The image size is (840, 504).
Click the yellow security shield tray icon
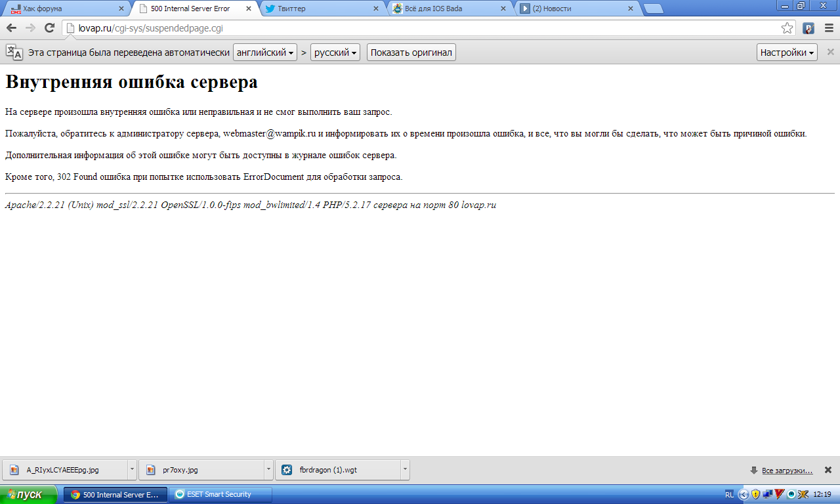[x=755, y=494]
